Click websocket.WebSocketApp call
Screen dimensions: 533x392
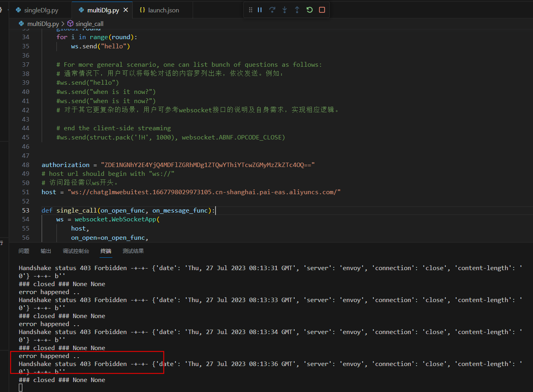[x=117, y=219]
